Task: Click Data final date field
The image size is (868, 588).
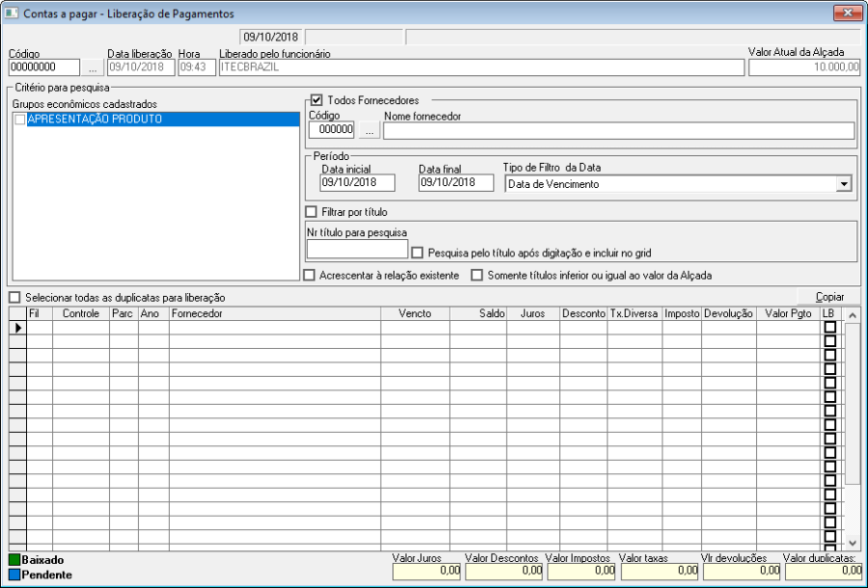Action: click(456, 182)
